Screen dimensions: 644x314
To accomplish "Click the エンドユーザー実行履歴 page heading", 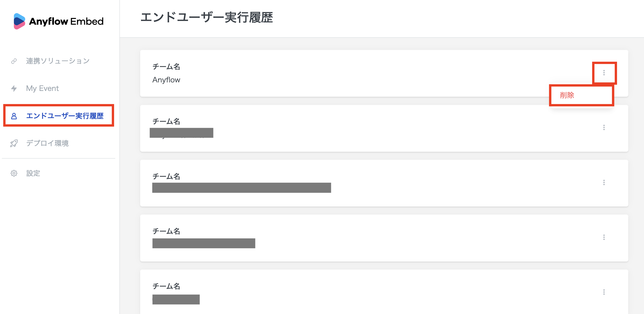I will (x=207, y=18).
